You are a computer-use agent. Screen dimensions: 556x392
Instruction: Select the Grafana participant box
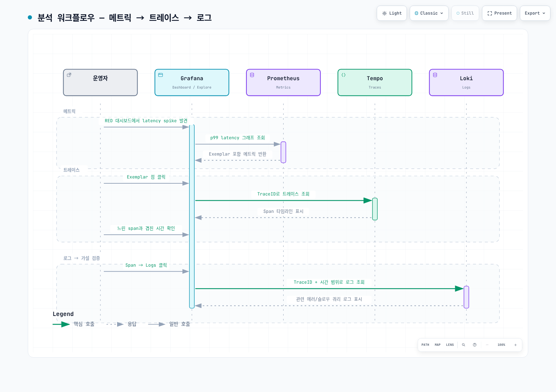pos(192,83)
